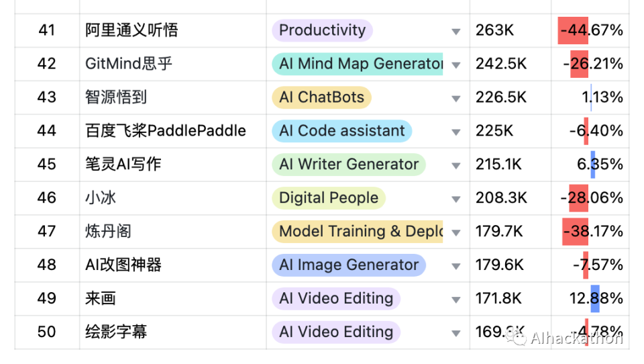This screenshot has height=364, width=644.
Task: Click the AI Writer Generator tag
Action: 348,165
